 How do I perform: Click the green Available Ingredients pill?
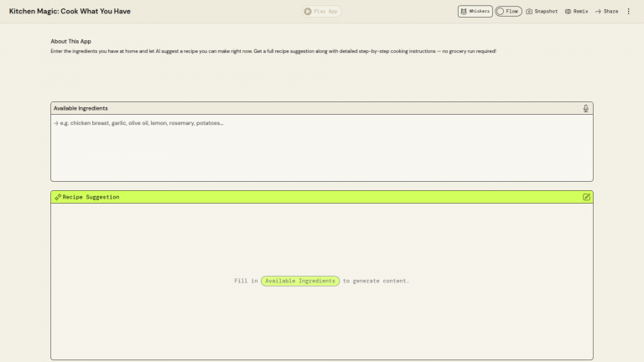300,281
